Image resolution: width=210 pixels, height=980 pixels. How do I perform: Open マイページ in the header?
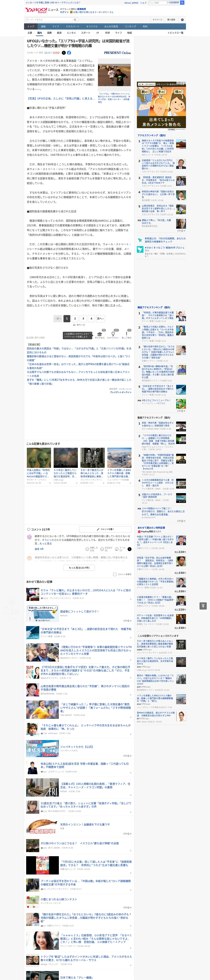[x=157, y=19]
